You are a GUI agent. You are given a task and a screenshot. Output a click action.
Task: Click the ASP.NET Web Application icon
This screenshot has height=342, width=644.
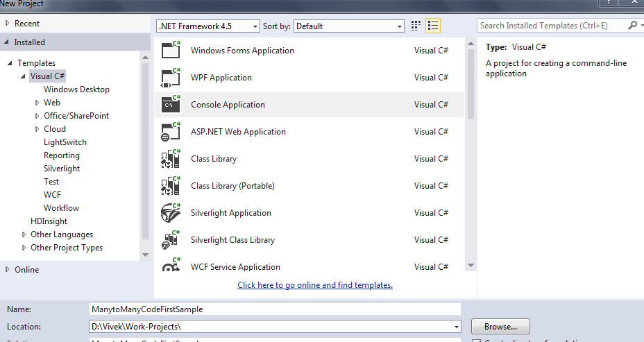pos(171,132)
